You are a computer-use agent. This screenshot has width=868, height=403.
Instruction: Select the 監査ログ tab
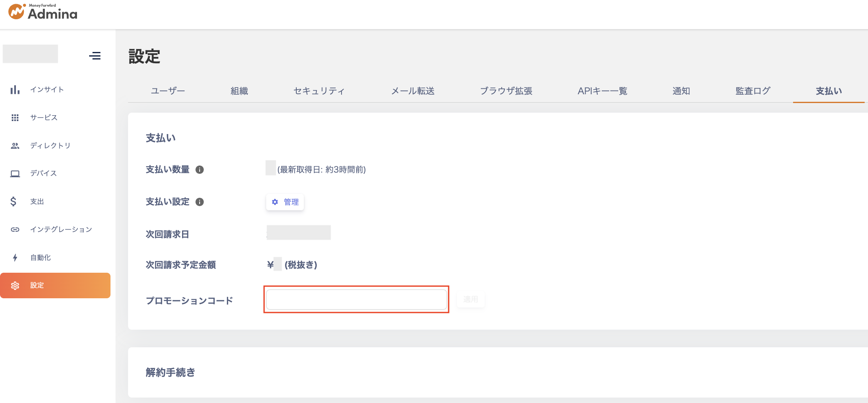coord(752,91)
